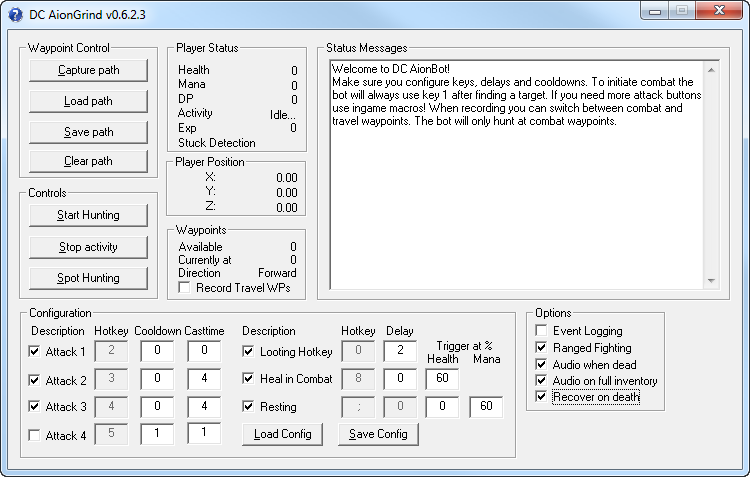Toggle the Attack 3 checkbox
The width and height of the screenshot is (750, 477).
[x=34, y=406]
